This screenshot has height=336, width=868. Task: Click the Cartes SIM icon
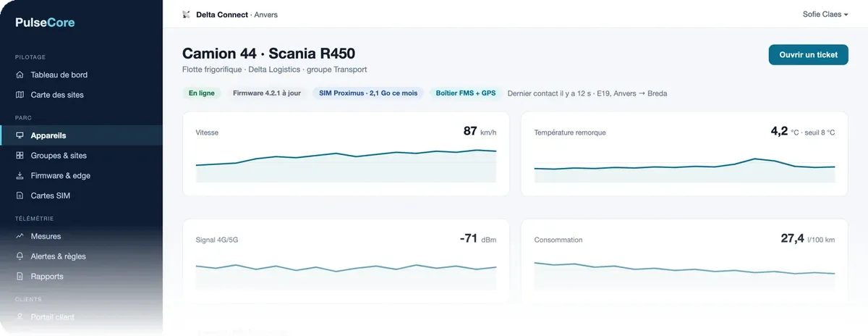click(x=20, y=196)
